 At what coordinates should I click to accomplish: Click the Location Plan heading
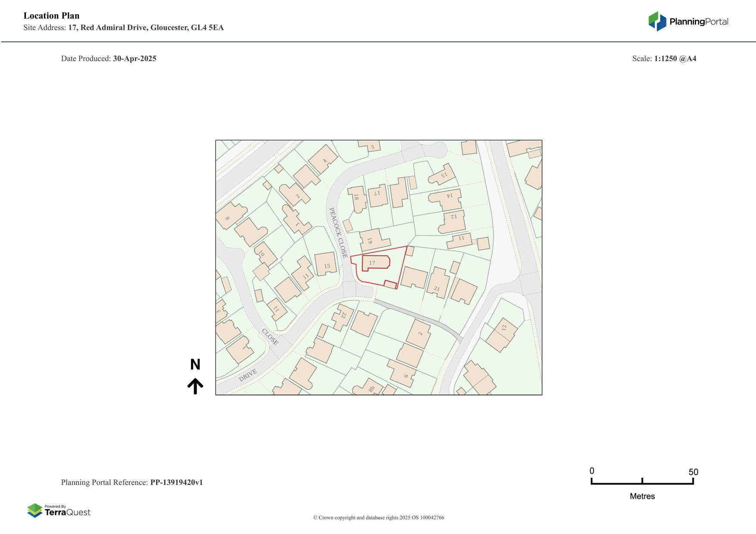51,16
